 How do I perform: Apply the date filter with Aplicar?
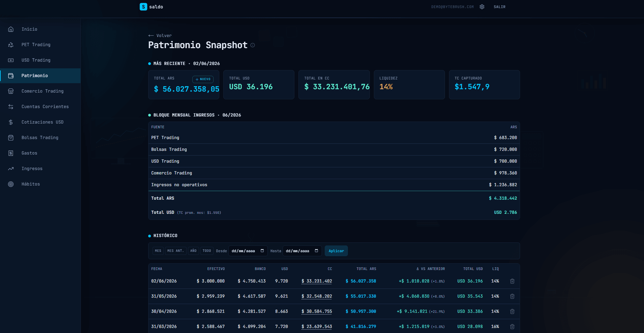pos(336,251)
